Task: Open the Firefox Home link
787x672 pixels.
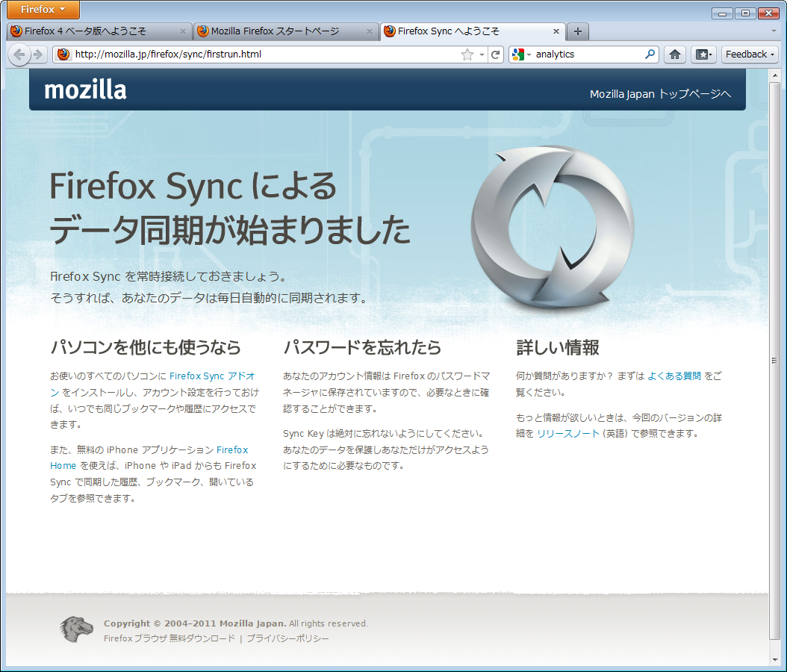Action: pyautogui.click(x=232, y=449)
